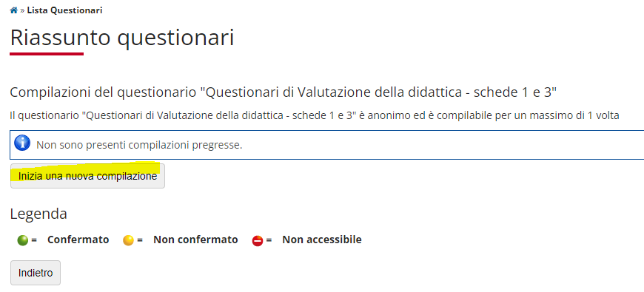Click the Riassunto questionari page title
Image resolution: width=644 pixels, height=292 pixels.
point(122,38)
